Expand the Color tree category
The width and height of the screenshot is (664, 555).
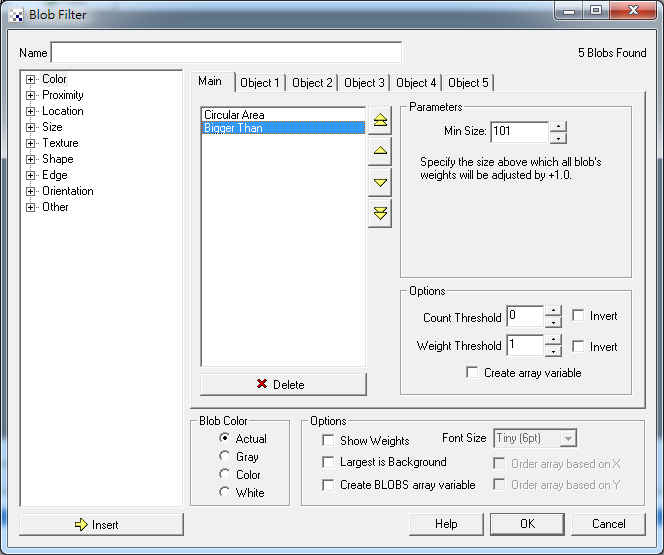tap(31, 79)
